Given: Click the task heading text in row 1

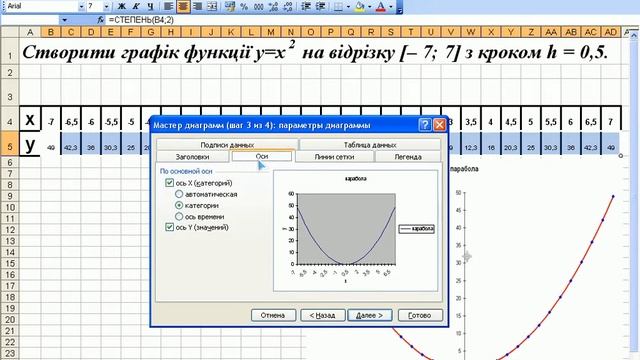Looking at the screenshot, I should click(315, 53).
